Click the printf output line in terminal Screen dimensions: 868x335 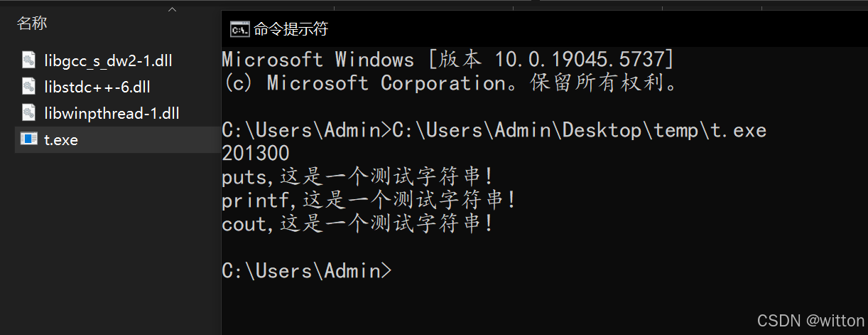click(369, 201)
